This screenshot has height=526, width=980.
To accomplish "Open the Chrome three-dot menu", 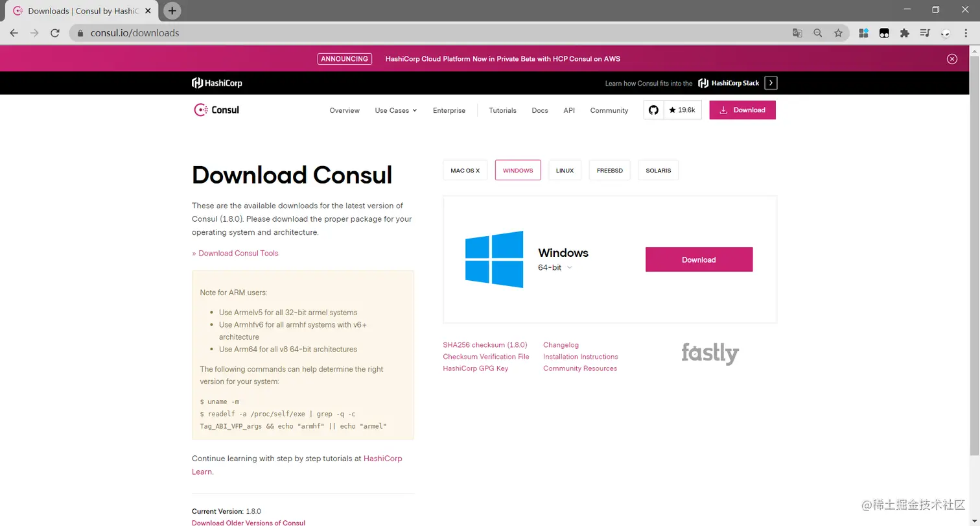I will (x=966, y=33).
